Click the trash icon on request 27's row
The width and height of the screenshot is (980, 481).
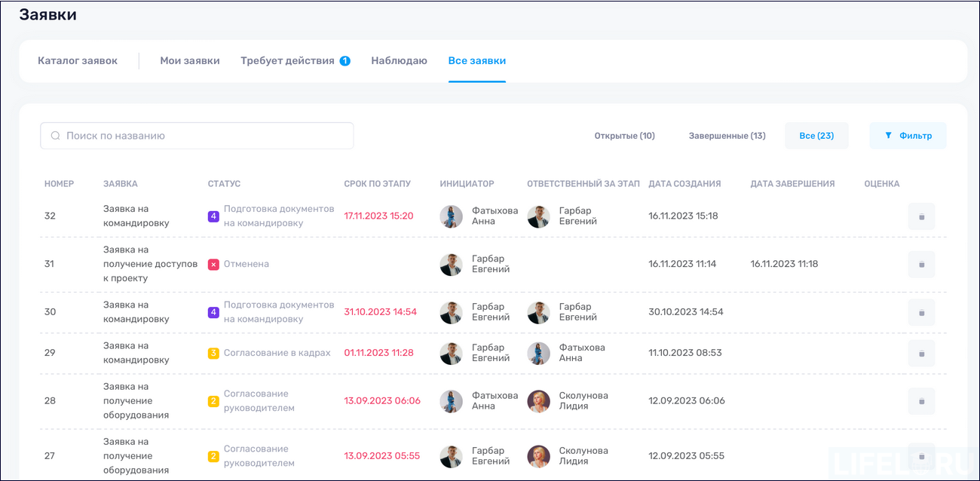[921, 455]
